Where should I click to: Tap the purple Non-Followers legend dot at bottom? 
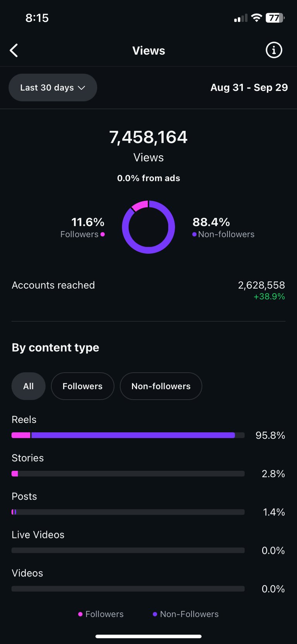[x=155, y=614]
